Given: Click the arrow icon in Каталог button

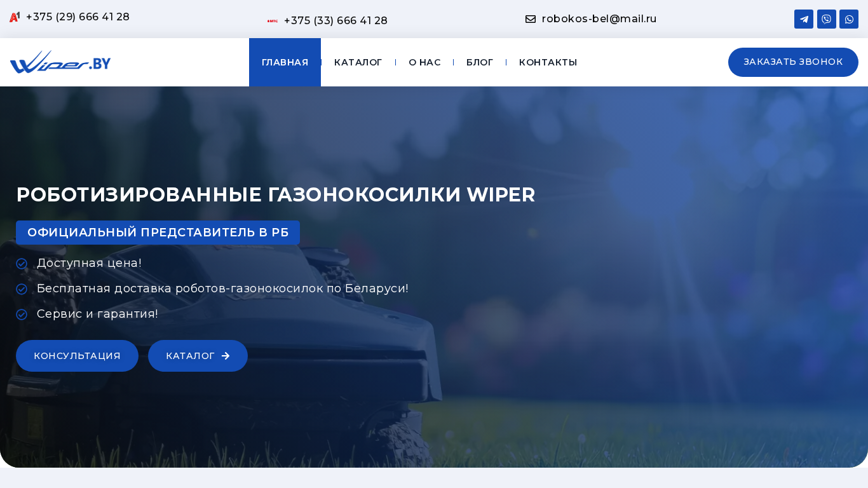Looking at the screenshot, I should 226,356.
